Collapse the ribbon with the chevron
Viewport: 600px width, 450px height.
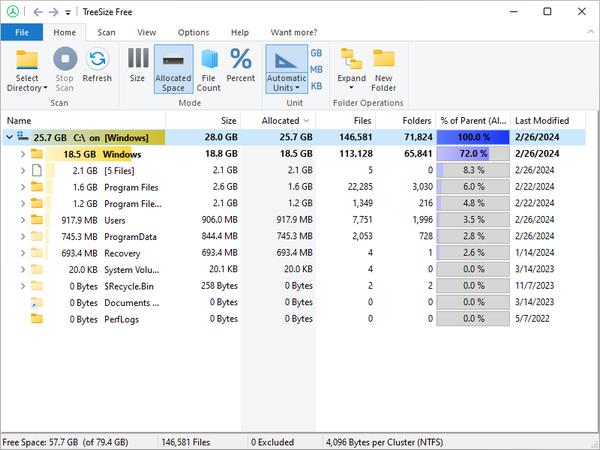click(590, 32)
